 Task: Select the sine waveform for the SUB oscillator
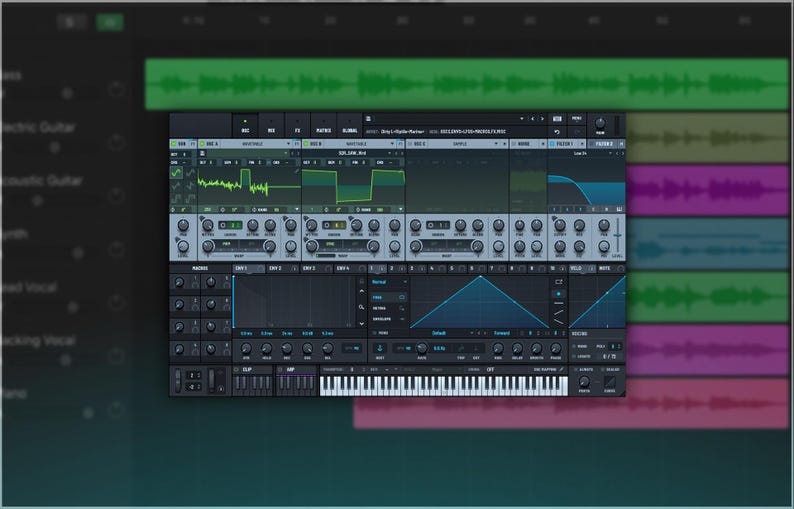click(x=176, y=173)
